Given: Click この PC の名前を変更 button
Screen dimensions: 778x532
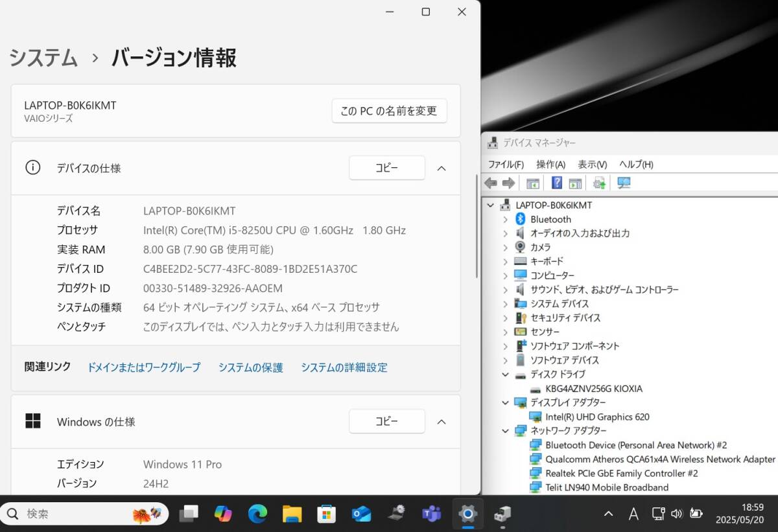Looking at the screenshot, I should (389, 111).
